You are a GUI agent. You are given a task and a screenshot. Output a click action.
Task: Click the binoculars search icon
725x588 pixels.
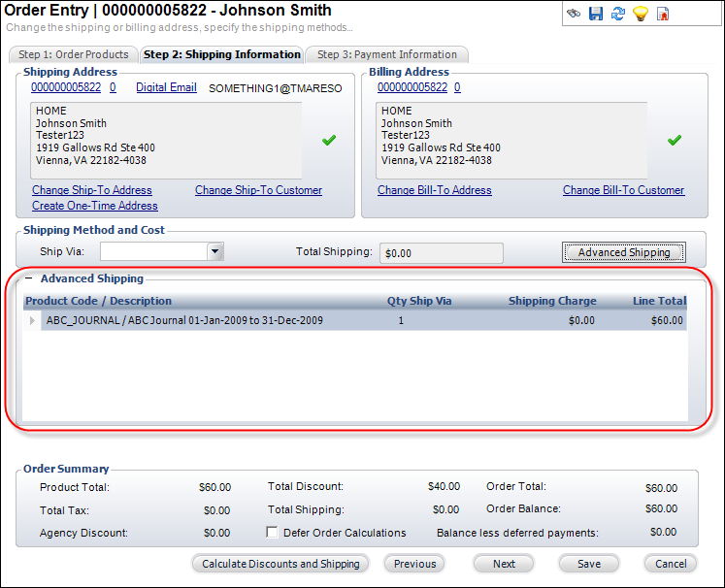click(x=574, y=14)
